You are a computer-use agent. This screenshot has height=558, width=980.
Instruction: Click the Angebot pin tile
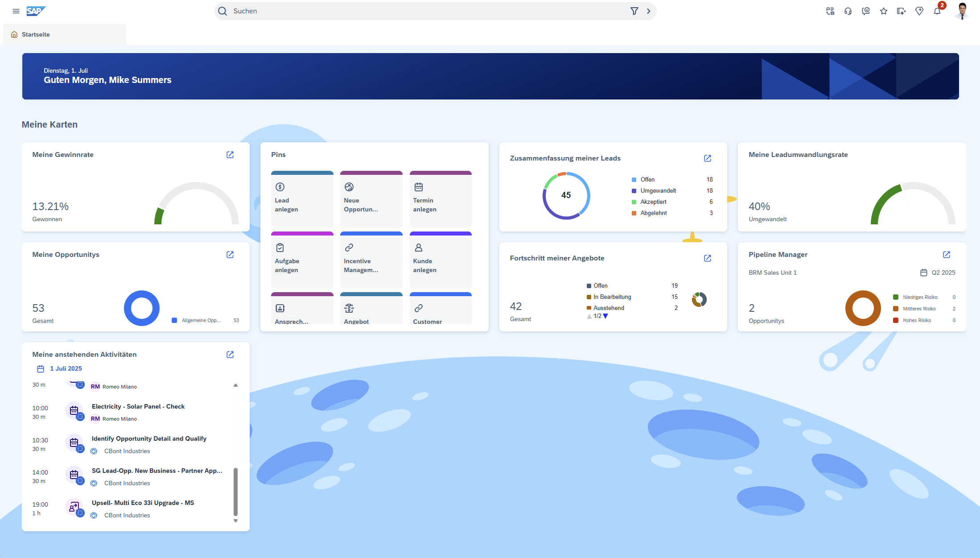point(371,309)
